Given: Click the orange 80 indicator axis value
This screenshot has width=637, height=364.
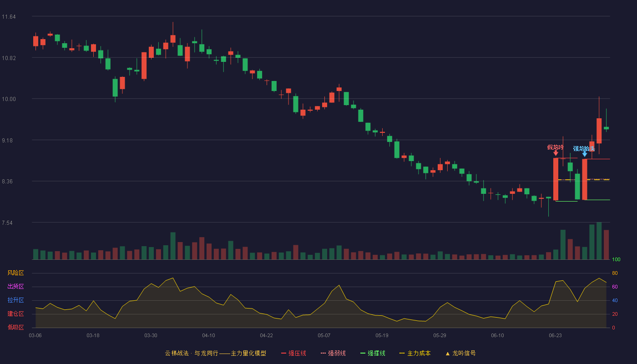Looking at the screenshot, I should (x=615, y=273).
